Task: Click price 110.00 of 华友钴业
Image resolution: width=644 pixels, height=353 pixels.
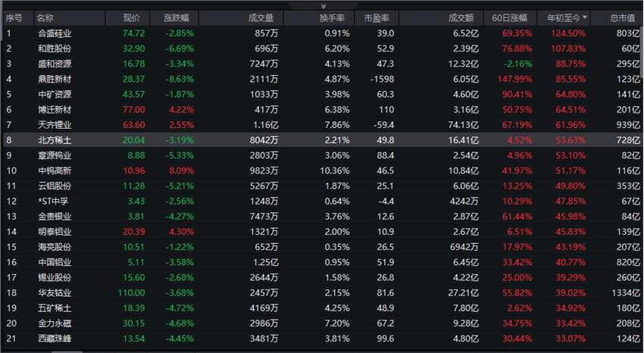Action: (131, 292)
